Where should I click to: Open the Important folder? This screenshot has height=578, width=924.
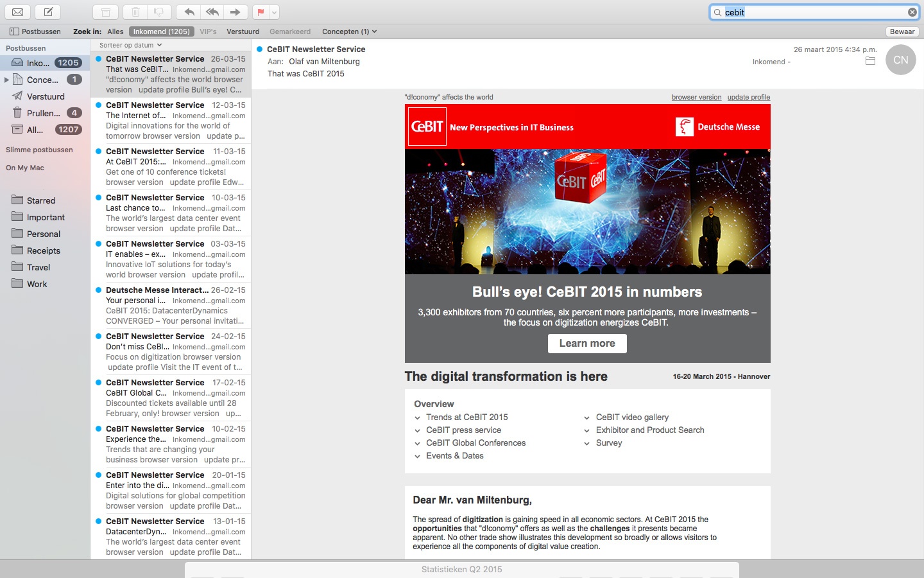click(x=45, y=217)
